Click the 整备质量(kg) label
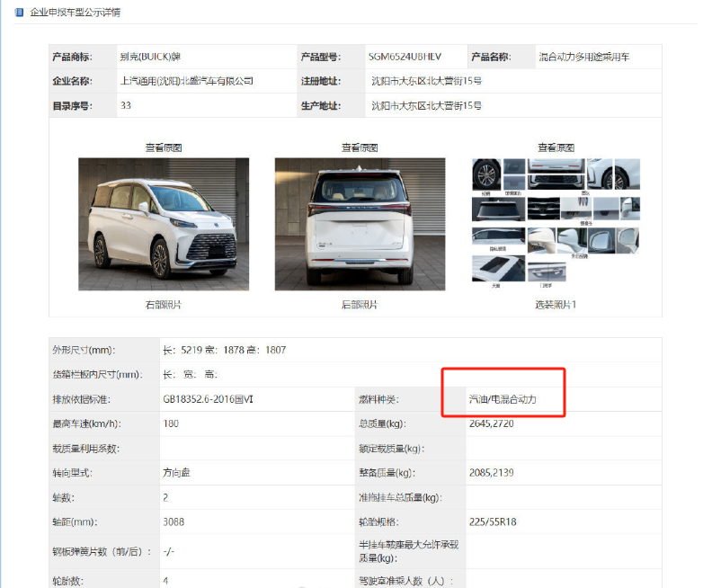 [387, 472]
